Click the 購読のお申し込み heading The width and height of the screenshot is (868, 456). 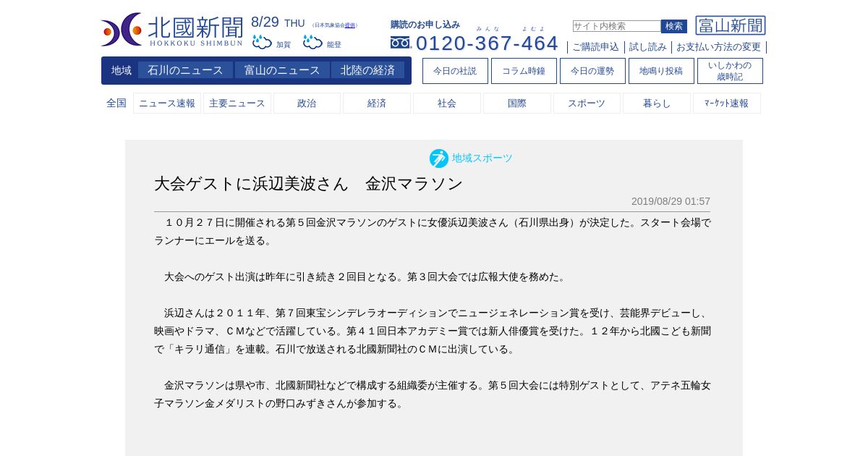(425, 25)
